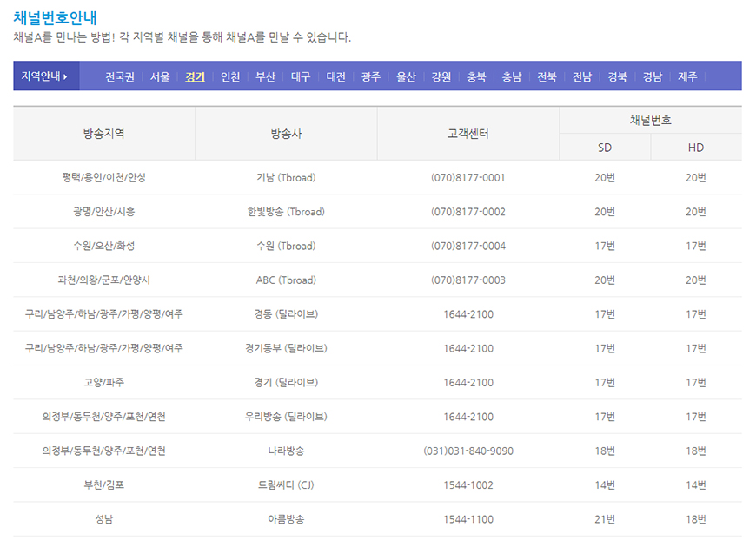The width and height of the screenshot is (756, 540).
Task: Click phone number (031)031-840-9090
Action: click(468, 451)
